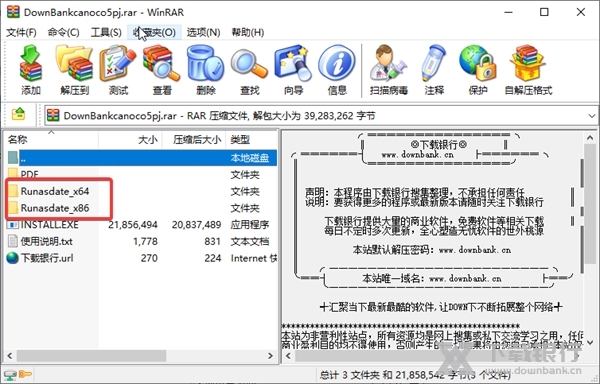This screenshot has width=600, height=384.
Task: Click packed size 20,837,489 cell
Action: (x=196, y=225)
